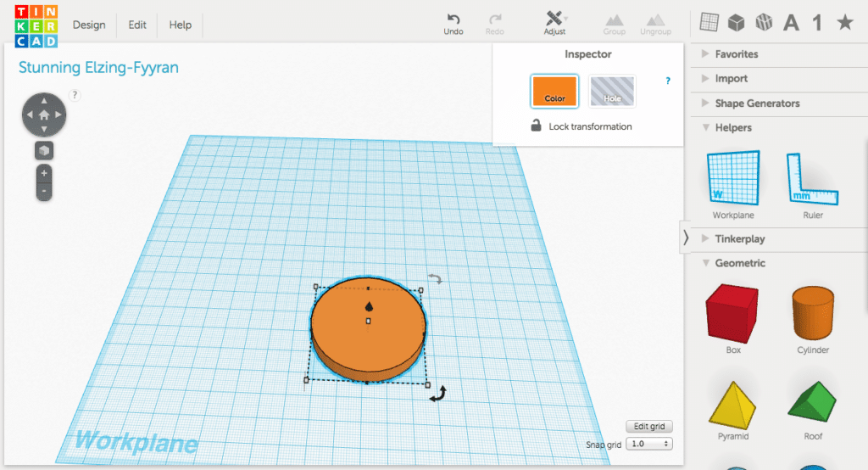Open the Help menu
This screenshot has width=868, height=470.
181,25
